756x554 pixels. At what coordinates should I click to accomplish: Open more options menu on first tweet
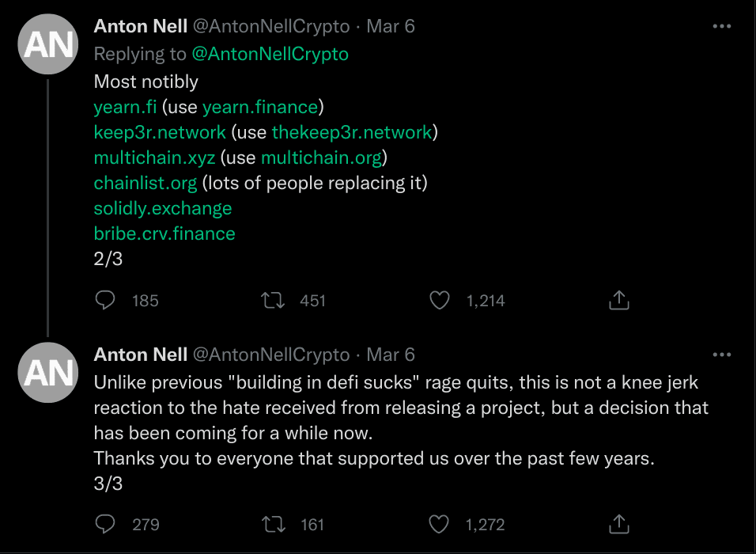point(721,26)
